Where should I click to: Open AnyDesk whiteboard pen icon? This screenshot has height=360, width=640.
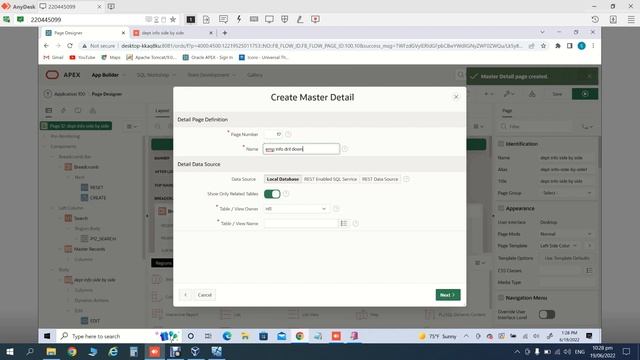pos(300,19)
